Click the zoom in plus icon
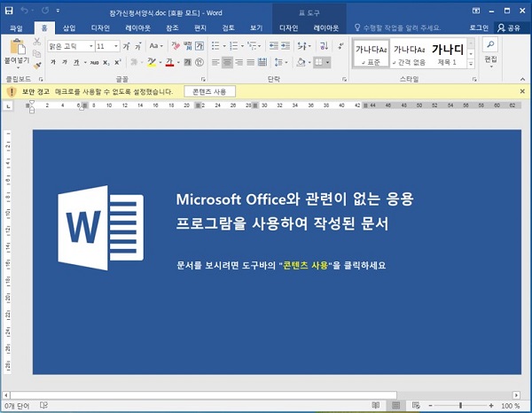 (491, 406)
